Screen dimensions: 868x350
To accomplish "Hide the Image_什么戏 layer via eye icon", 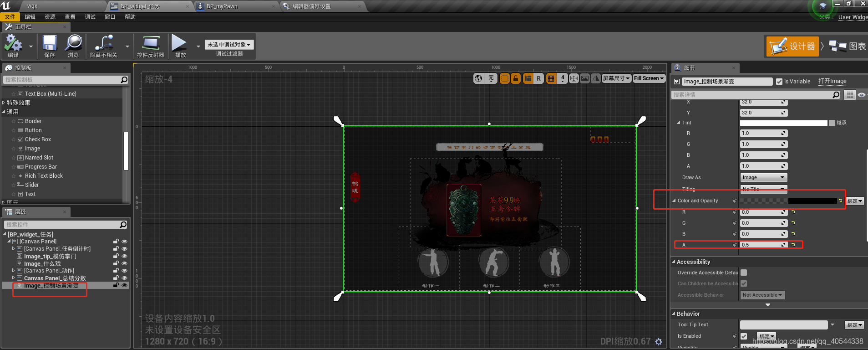I will (x=124, y=263).
